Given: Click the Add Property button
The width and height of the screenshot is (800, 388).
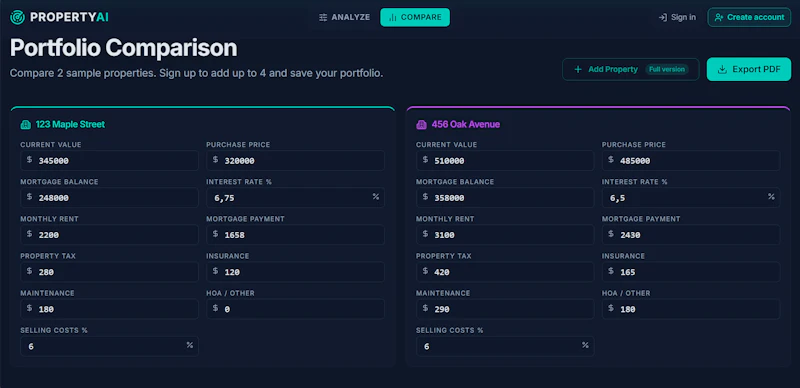Looking at the screenshot, I should 631,69.
